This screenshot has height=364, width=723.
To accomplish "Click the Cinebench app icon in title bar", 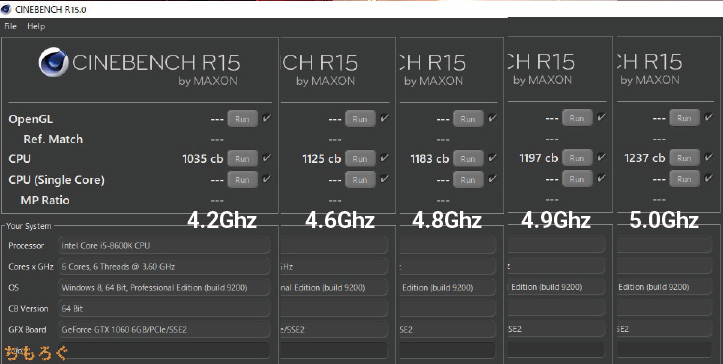I will 6,9.
